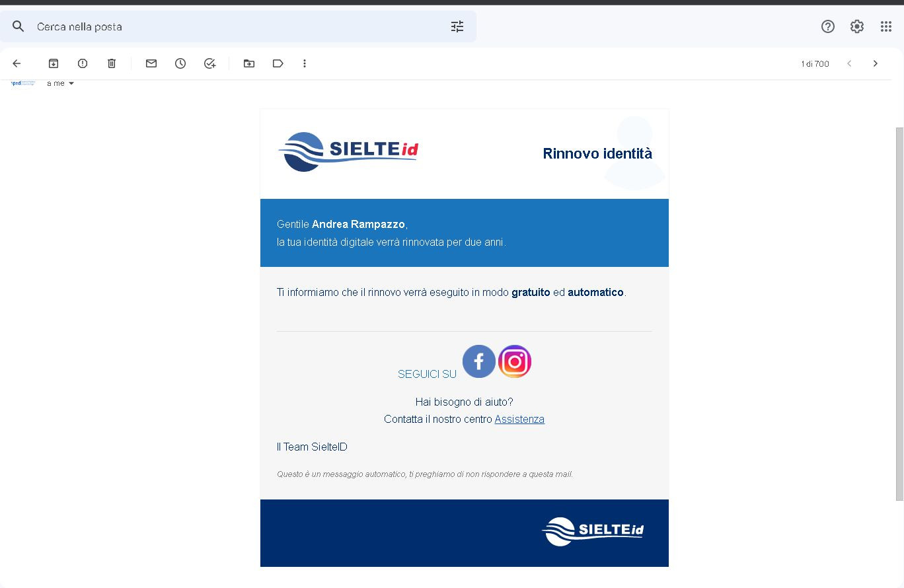This screenshot has height=588, width=904.
Task: Open the SielteID Instagram page icon
Action: (515, 361)
